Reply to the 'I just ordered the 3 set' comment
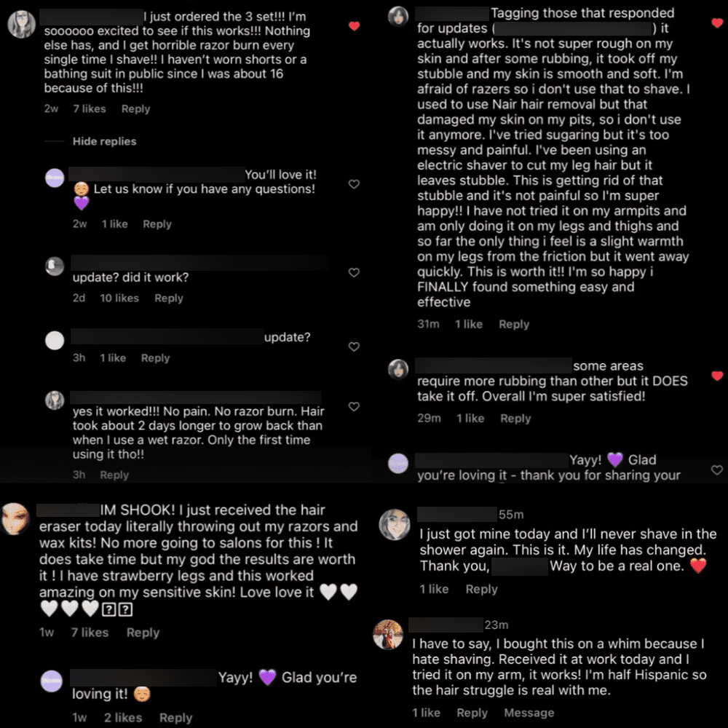Image resolution: width=728 pixels, height=728 pixels. [135, 109]
